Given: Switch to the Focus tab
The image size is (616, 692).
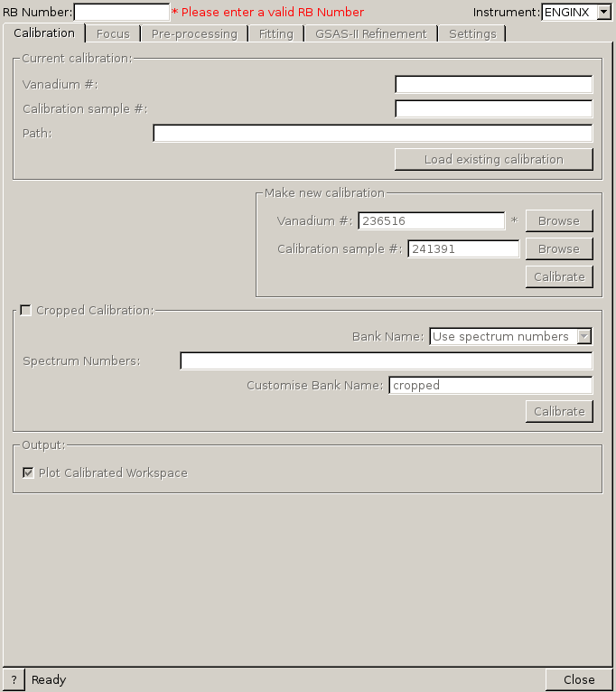Looking at the screenshot, I should 113,34.
